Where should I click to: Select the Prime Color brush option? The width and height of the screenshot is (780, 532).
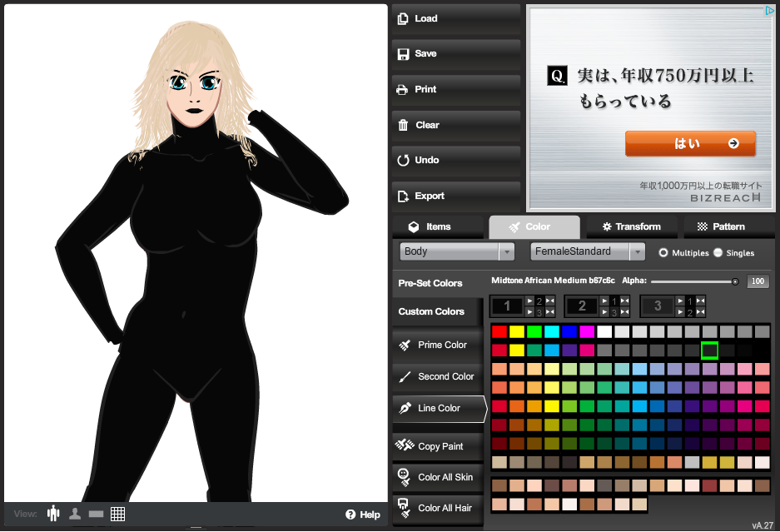click(x=438, y=345)
